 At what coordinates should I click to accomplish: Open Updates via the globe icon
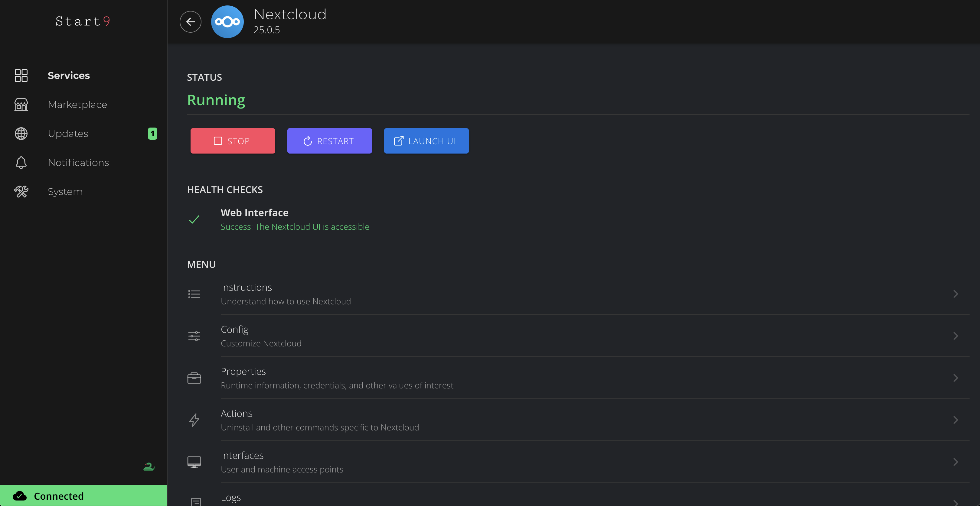pyautogui.click(x=21, y=133)
